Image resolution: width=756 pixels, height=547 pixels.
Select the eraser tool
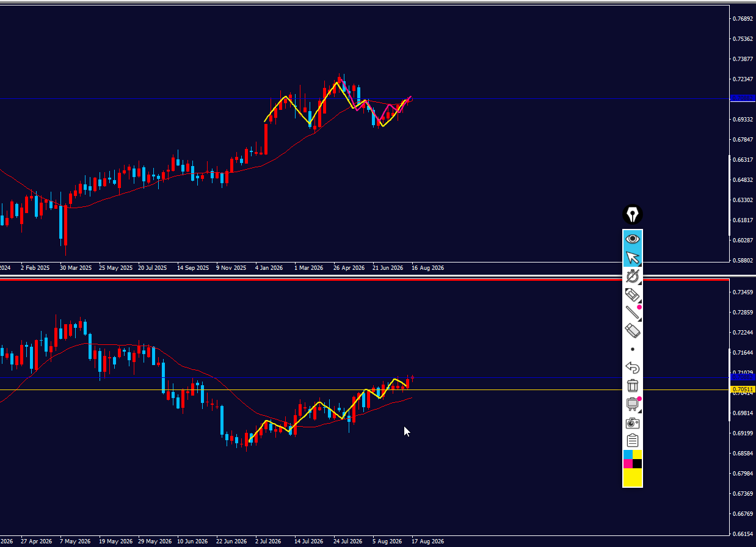coord(633,331)
